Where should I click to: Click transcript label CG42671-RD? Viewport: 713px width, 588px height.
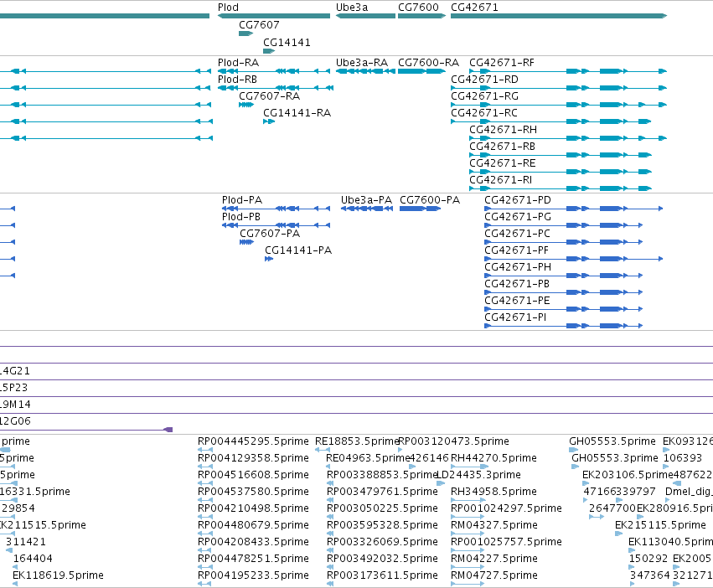[484, 79]
